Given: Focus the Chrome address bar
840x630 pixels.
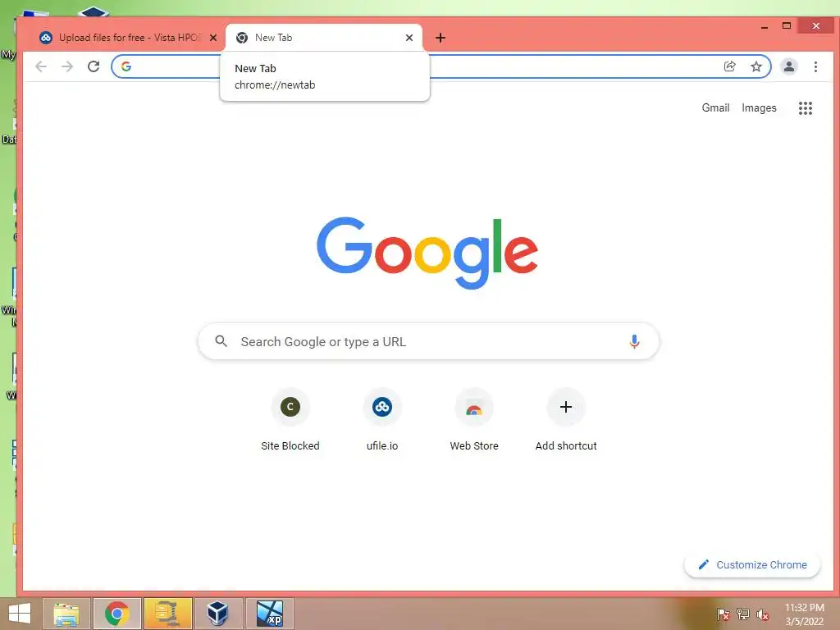Looking at the screenshot, I should [x=441, y=66].
